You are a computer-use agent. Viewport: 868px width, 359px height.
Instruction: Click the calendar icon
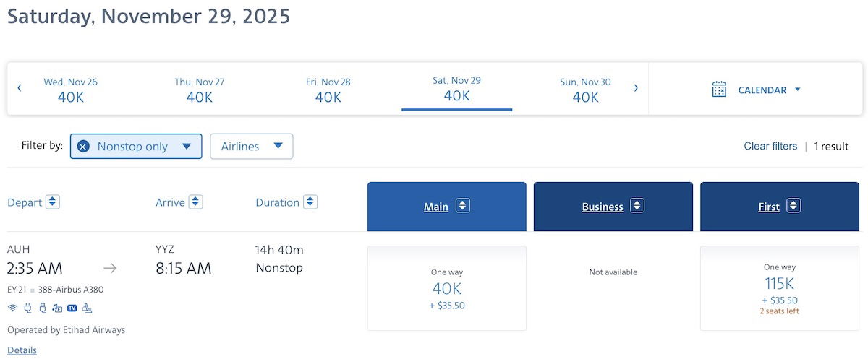[719, 90]
